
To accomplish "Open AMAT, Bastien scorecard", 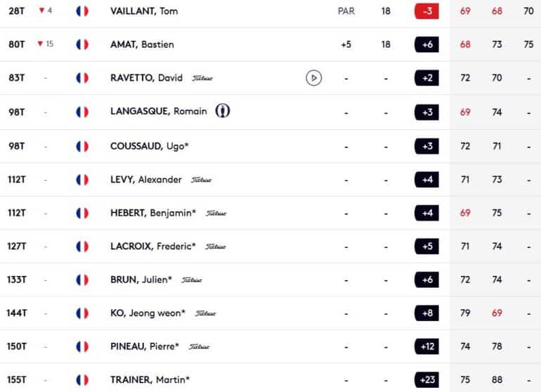I will point(270,44).
